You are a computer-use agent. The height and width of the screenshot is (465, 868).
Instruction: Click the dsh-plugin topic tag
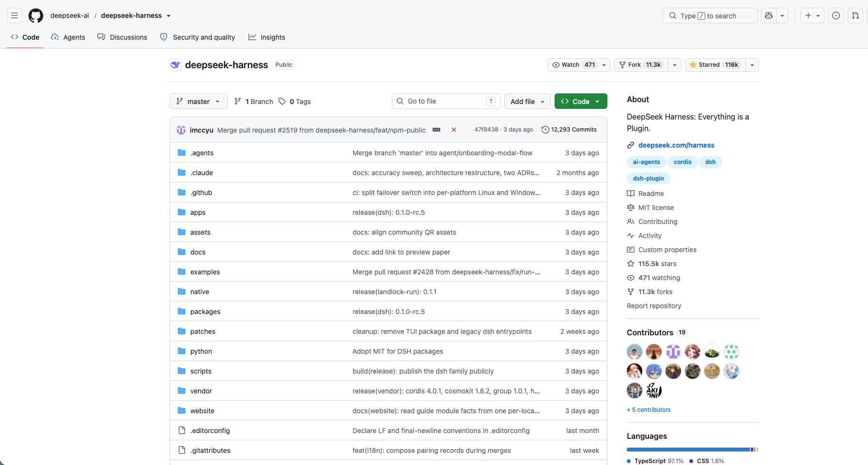[649, 179]
